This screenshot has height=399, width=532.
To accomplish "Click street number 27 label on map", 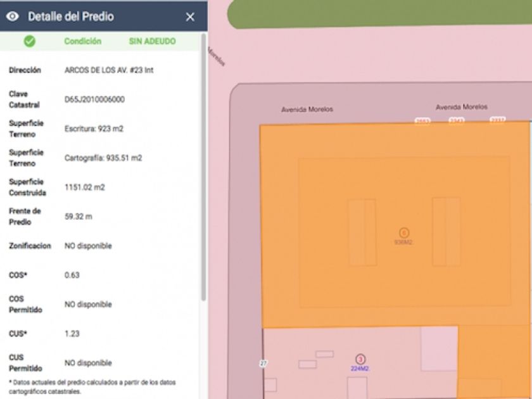I will click(263, 364).
